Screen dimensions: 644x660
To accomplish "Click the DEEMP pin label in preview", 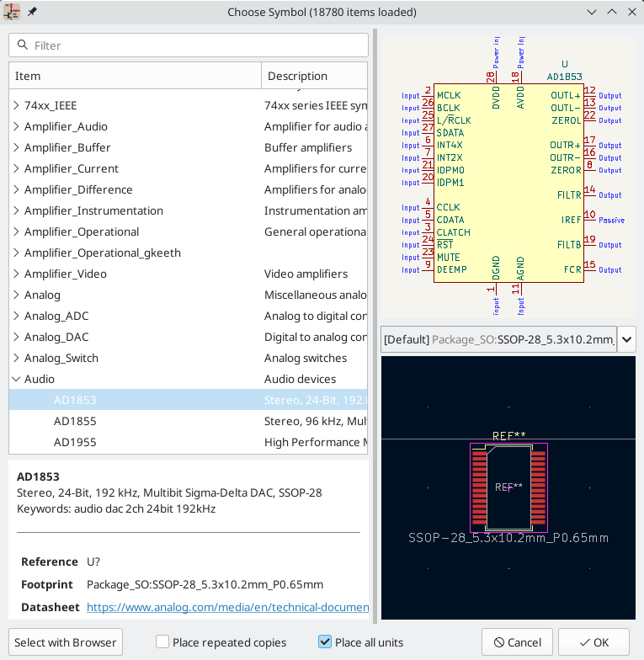I will 452,269.
